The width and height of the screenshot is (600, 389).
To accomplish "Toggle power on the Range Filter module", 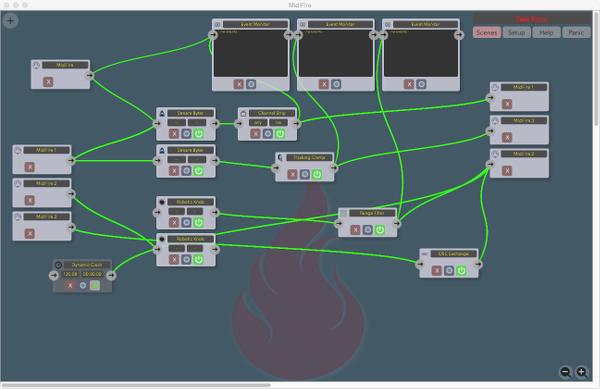I will 380,230.
